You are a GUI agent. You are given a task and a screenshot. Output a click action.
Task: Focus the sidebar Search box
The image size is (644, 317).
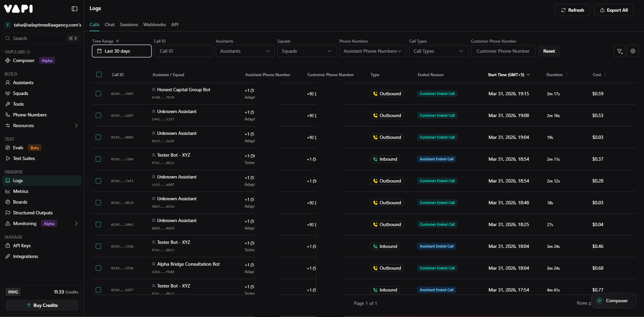point(42,38)
